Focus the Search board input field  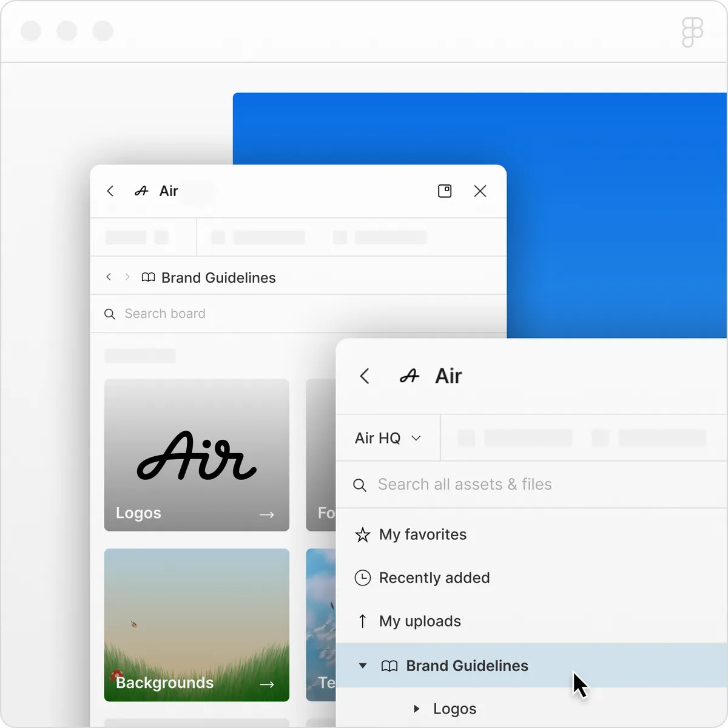pos(298,314)
